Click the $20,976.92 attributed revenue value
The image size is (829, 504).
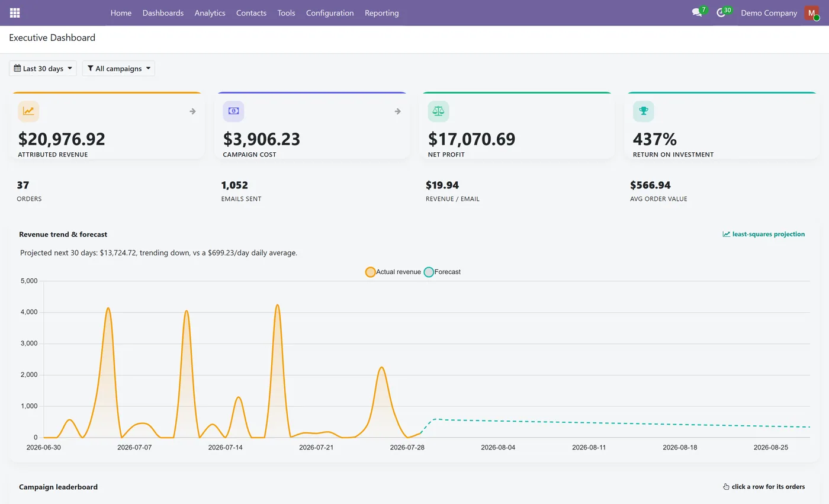62,139
